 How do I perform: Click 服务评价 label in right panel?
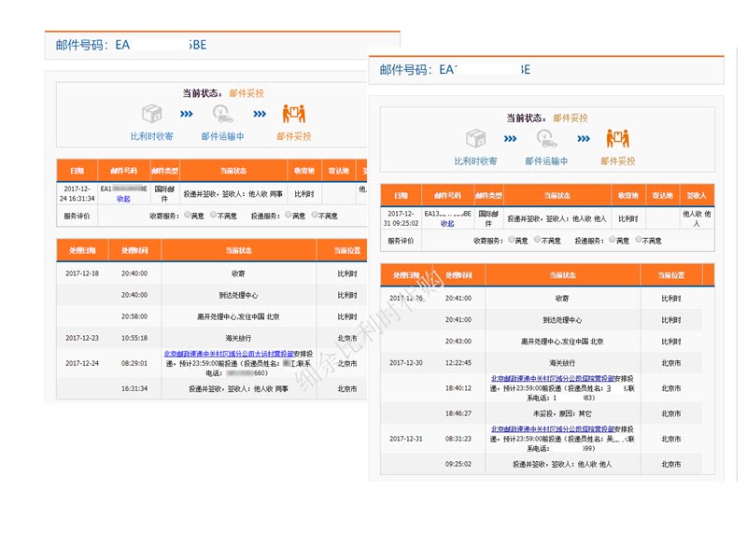(401, 241)
